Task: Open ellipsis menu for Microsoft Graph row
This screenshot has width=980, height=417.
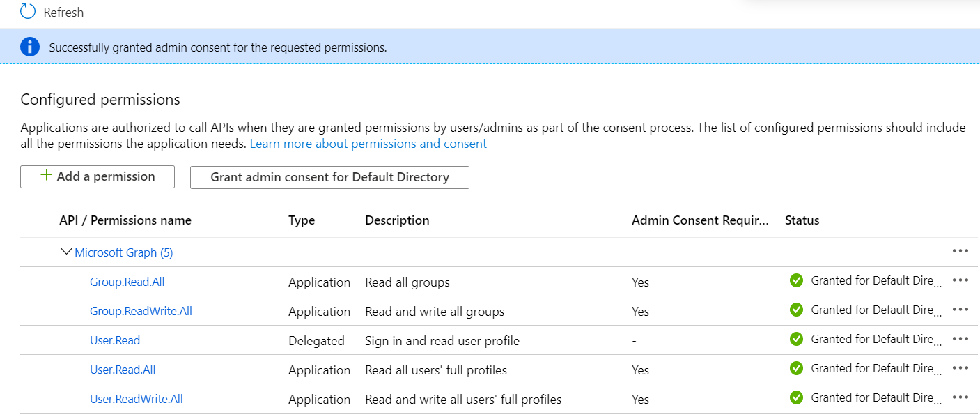Action: (960, 251)
